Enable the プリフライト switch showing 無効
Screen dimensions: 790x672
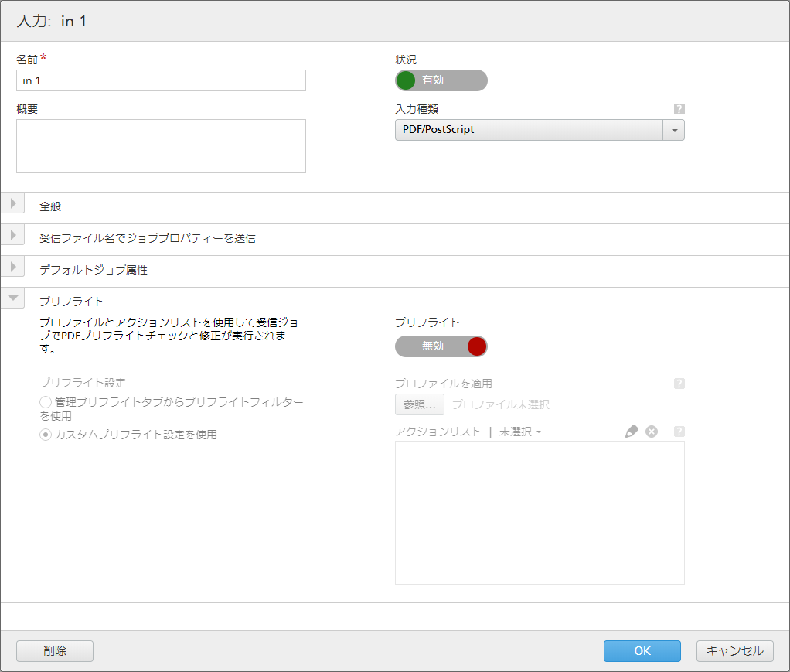pyautogui.click(x=441, y=346)
